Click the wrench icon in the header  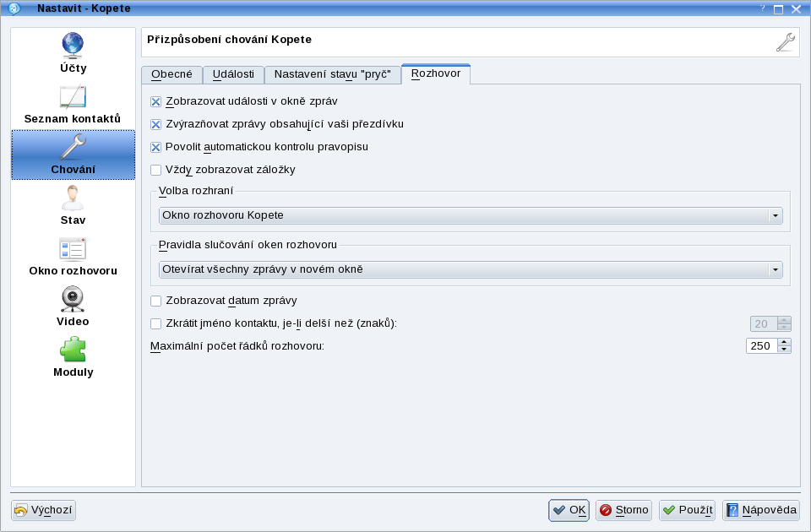point(786,42)
